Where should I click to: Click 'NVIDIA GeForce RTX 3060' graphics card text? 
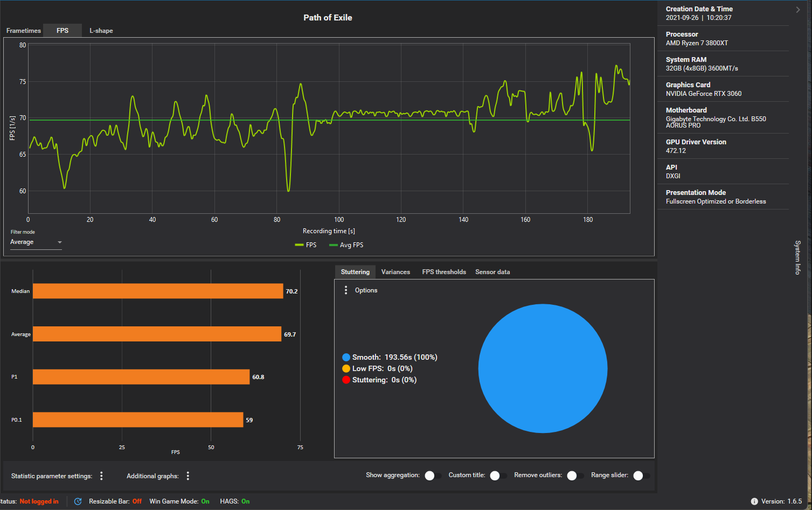pyautogui.click(x=703, y=94)
